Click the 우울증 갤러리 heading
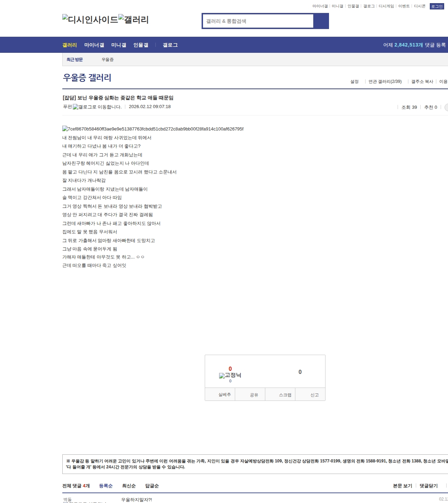The height and width of the screenshot is (503, 448). pyautogui.click(x=87, y=78)
